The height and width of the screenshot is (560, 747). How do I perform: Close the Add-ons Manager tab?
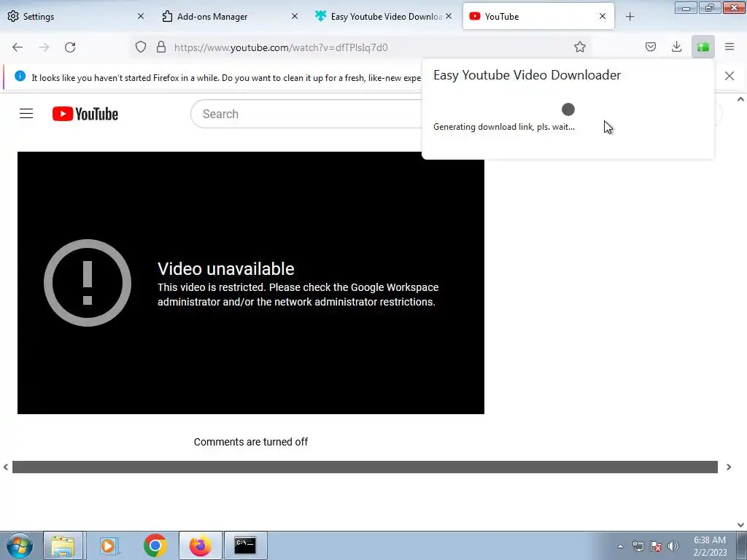click(295, 16)
